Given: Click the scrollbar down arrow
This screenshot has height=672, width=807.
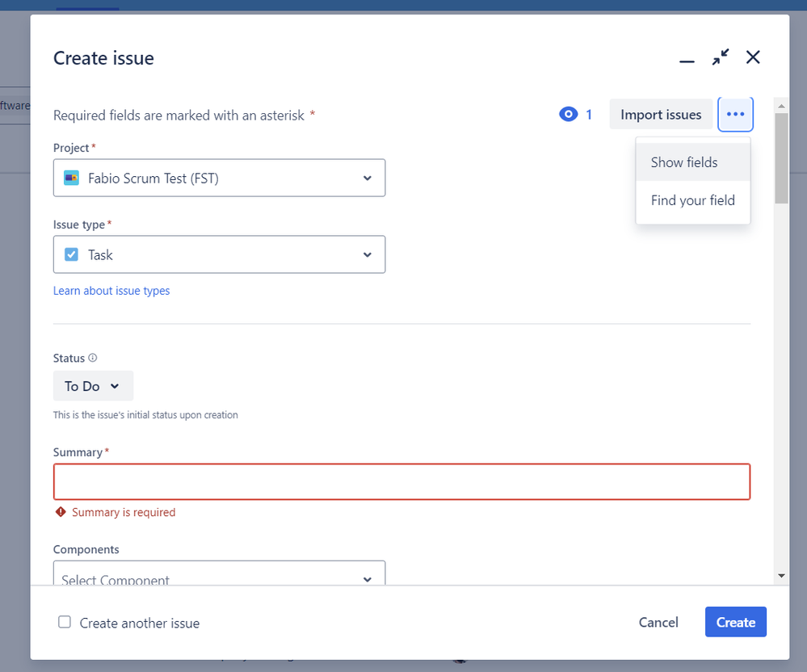Looking at the screenshot, I should click(781, 576).
